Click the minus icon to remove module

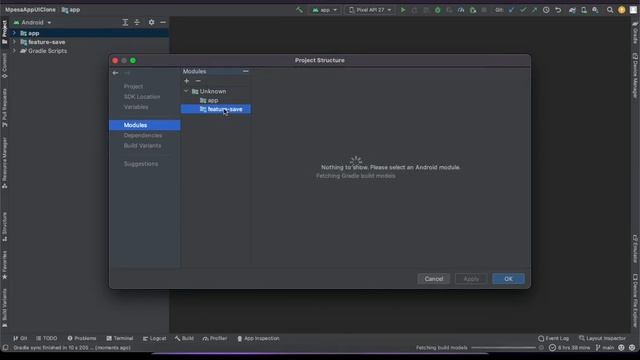198,81
